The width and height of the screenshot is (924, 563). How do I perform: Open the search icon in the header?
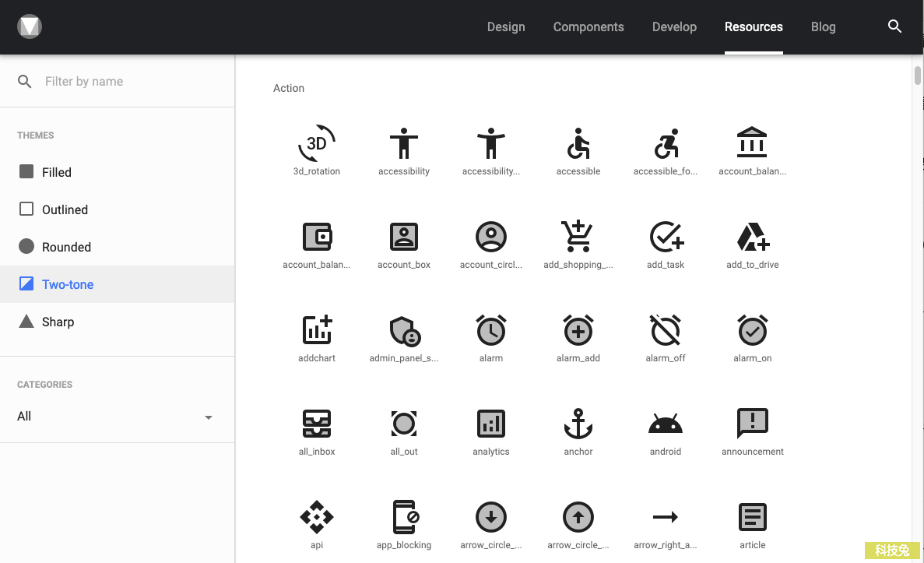click(894, 26)
